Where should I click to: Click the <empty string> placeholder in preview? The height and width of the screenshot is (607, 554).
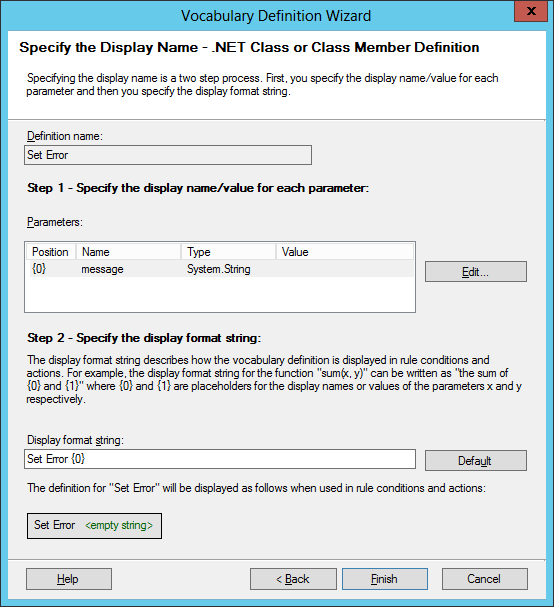click(119, 525)
